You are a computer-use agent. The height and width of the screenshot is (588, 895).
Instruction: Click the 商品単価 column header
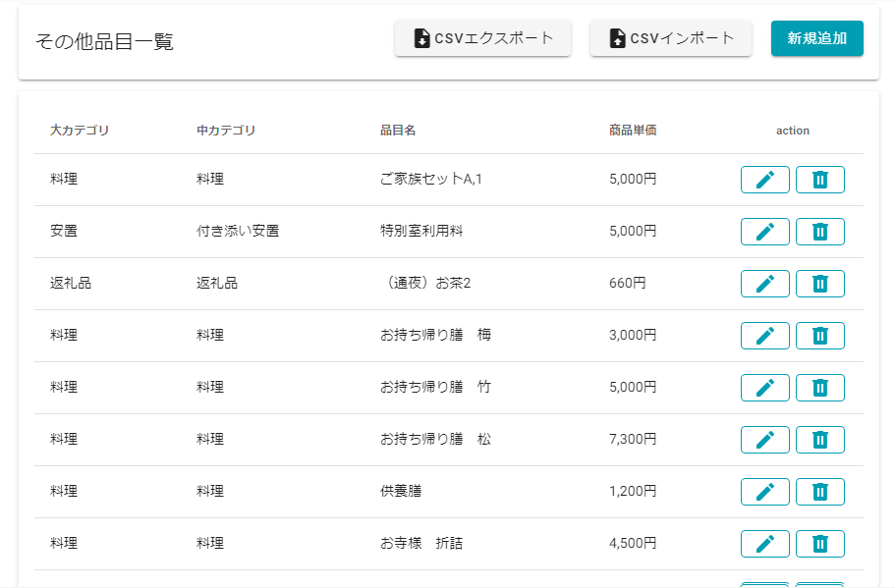pyautogui.click(x=633, y=131)
